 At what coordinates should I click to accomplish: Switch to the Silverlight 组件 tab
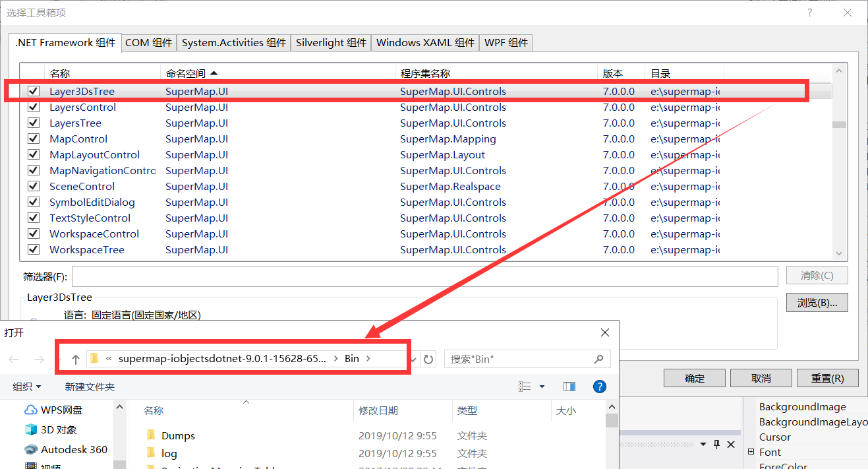tap(331, 43)
